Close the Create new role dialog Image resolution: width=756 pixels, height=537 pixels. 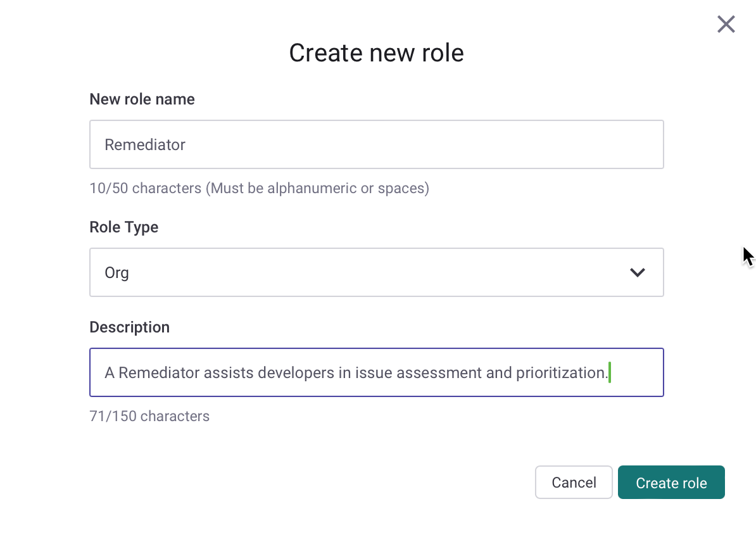pos(726,24)
